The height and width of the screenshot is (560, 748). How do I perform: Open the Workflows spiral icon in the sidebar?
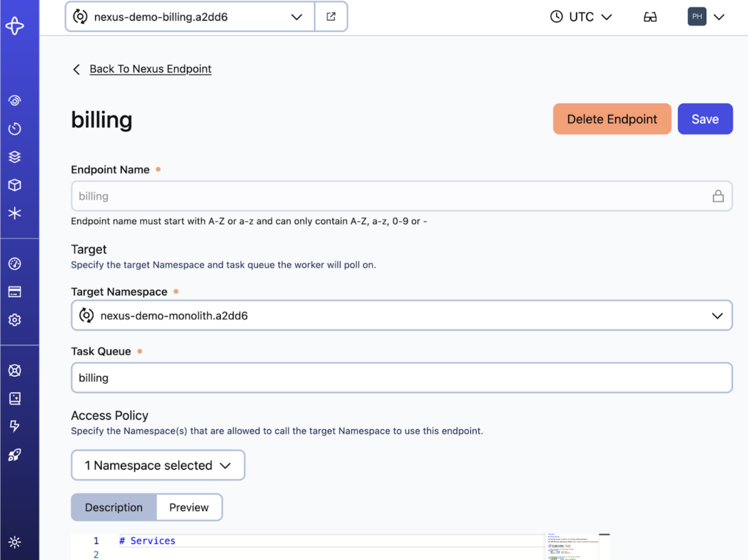(15, 101)
